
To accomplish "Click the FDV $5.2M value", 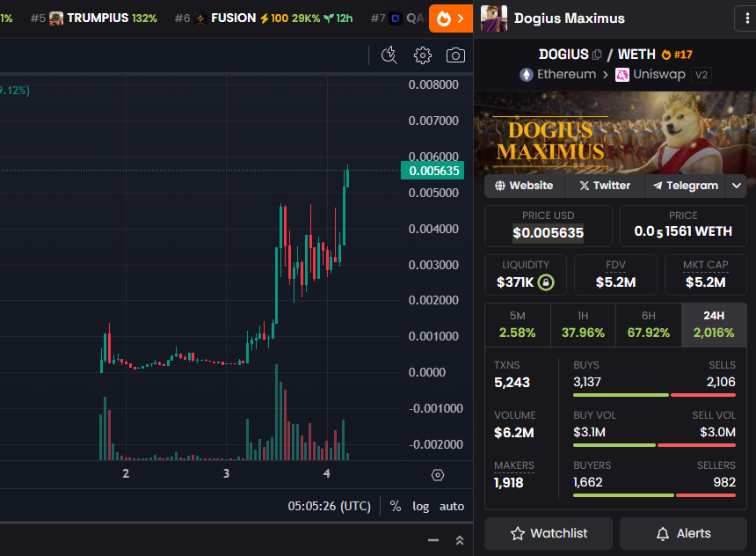I will tap(615, 282).
